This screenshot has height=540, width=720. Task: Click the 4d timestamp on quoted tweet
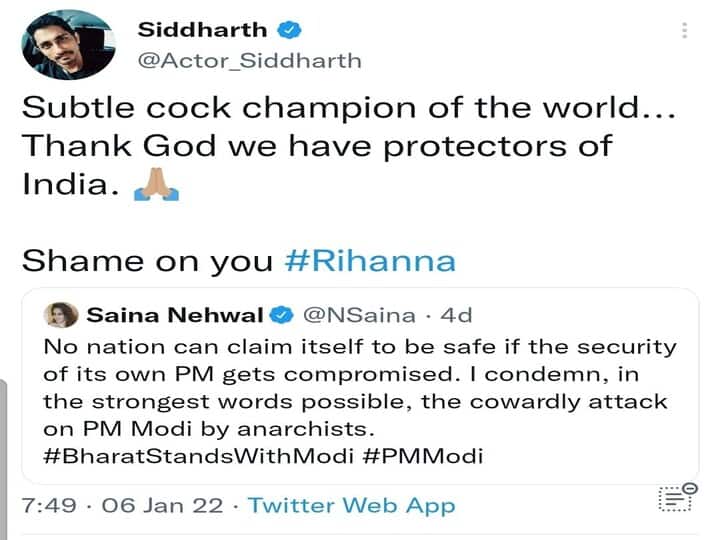coord(456,315)
